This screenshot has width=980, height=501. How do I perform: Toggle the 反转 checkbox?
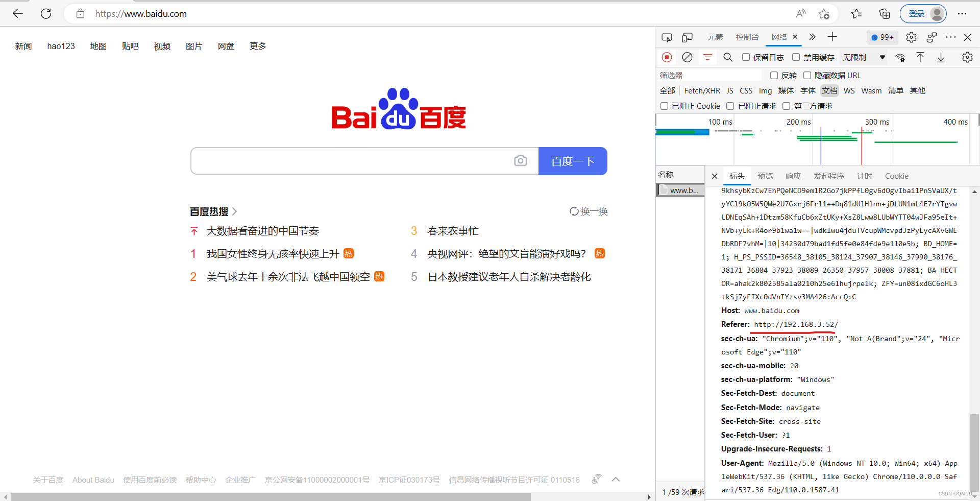774,75
